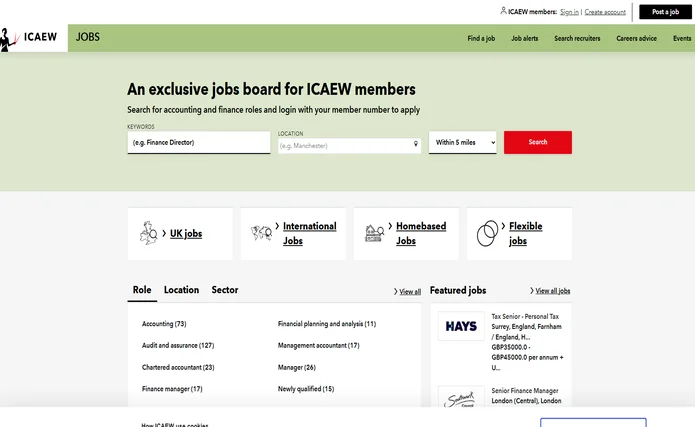Click the chevron before International Jobs
The width and height of the screenshot is (695, 427).
click(277, 226)
